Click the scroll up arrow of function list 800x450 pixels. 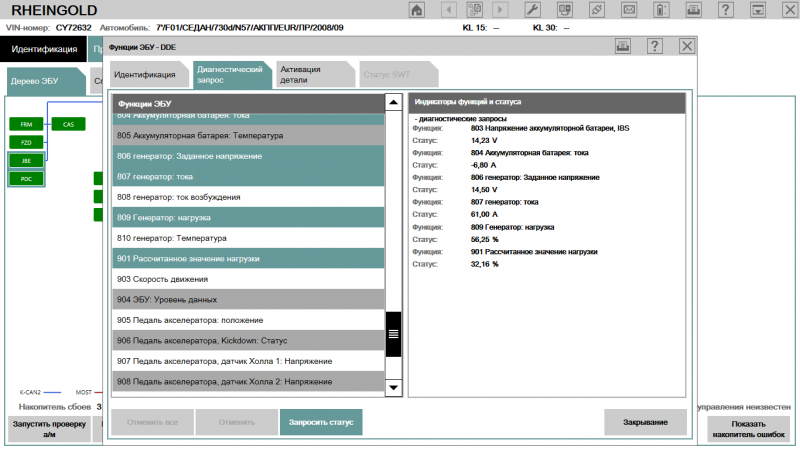tap(393, 102)
